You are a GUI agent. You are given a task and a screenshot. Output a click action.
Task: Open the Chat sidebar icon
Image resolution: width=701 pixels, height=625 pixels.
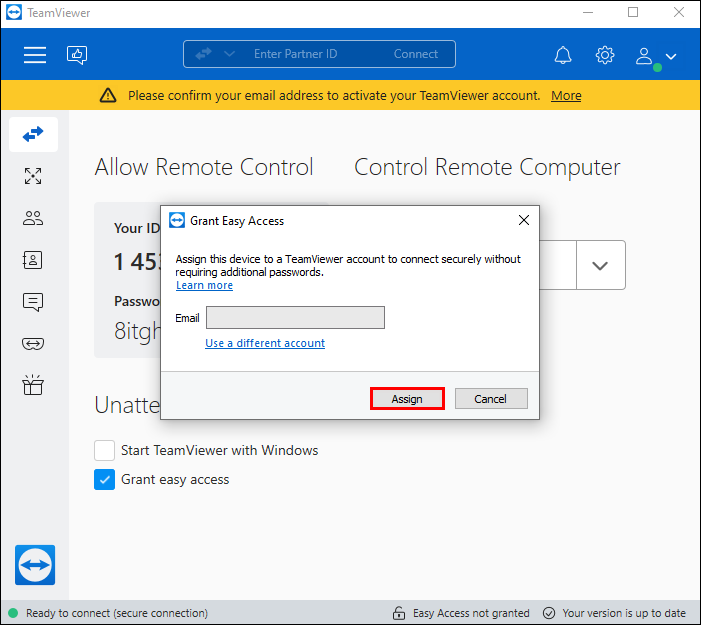click(x=33, y=302)
